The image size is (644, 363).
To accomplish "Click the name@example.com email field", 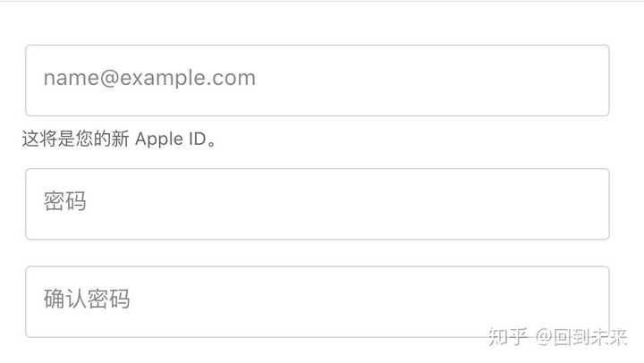I will tap(317, 80).
